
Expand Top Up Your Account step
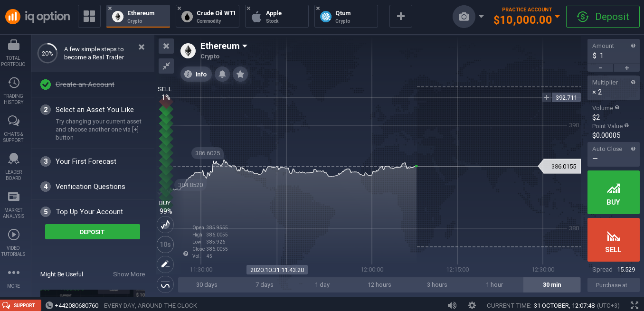(93, 212)
